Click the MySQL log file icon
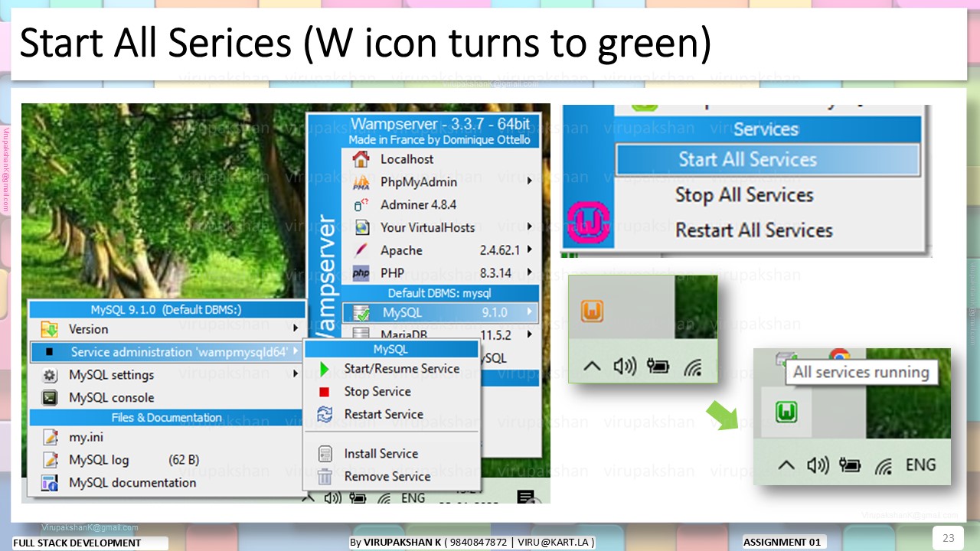The height and width of the screenshot is (551, 980). click(50, 460)
